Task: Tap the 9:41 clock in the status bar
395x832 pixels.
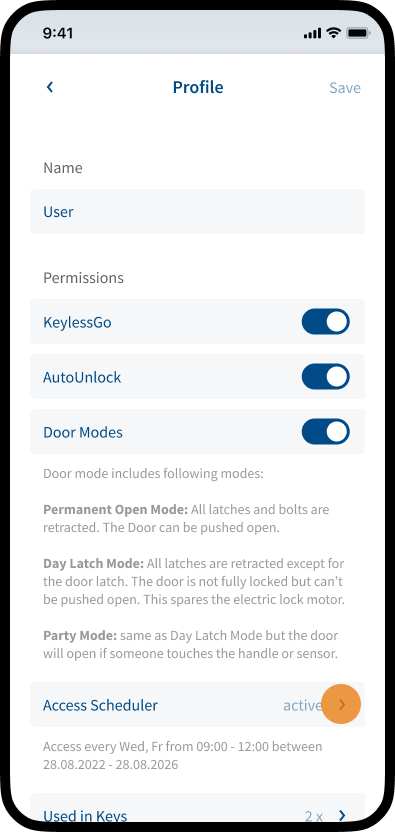Action: [x=58, y=33]
